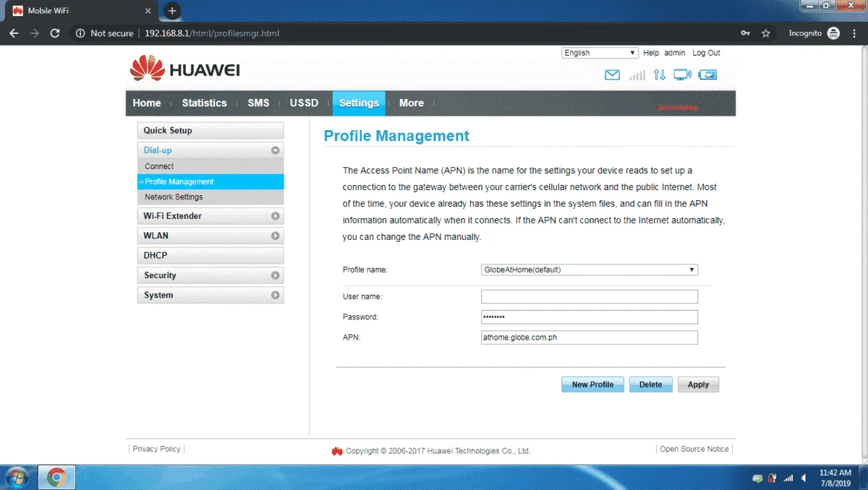
Task: Go back with the browser back arrow
Action: pyautogui.click(x=14, y=33)
